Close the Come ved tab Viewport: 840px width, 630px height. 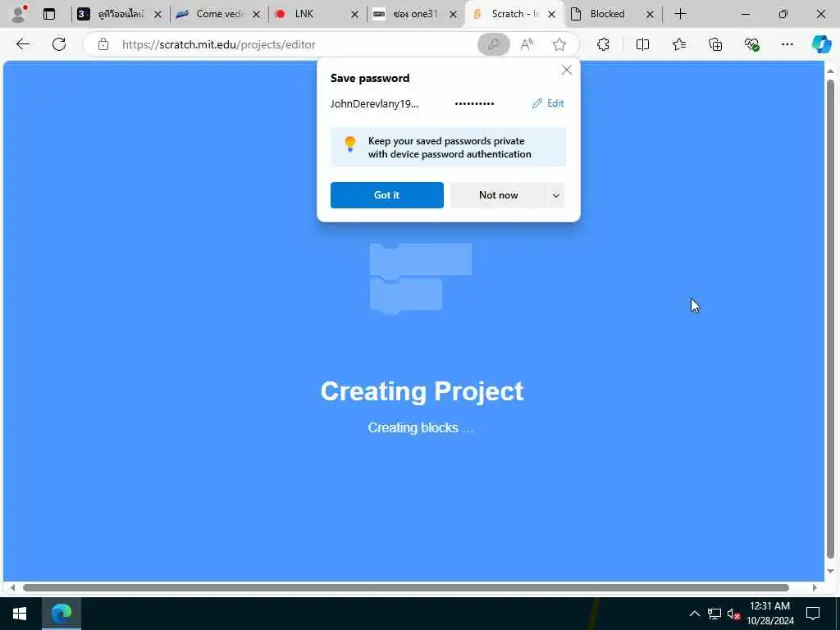[256, 15]
